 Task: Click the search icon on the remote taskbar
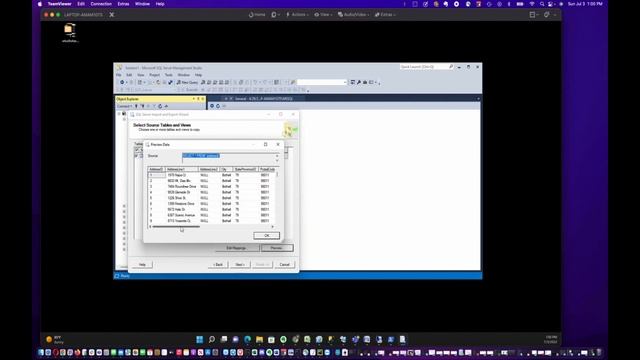[x=211, y=339]
